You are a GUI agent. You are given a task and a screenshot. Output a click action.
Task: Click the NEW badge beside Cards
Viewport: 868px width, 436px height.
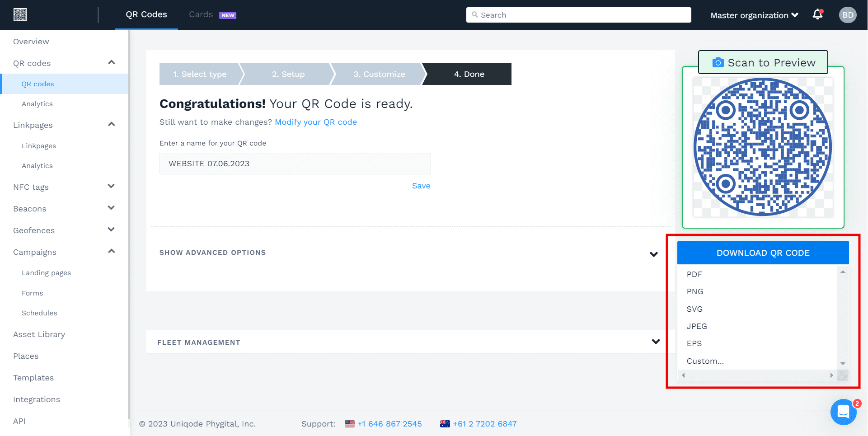(x=228, y=15)
